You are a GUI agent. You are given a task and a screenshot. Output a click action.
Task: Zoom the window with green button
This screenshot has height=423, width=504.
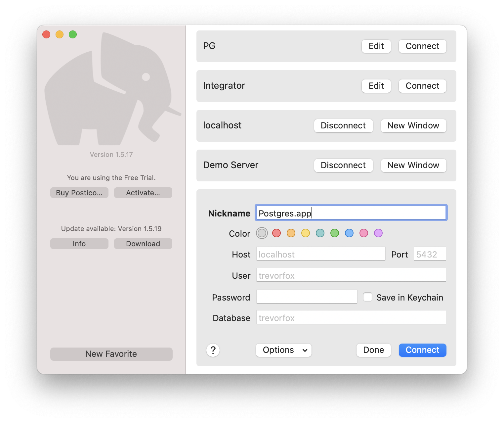click(x=73, y=34)
